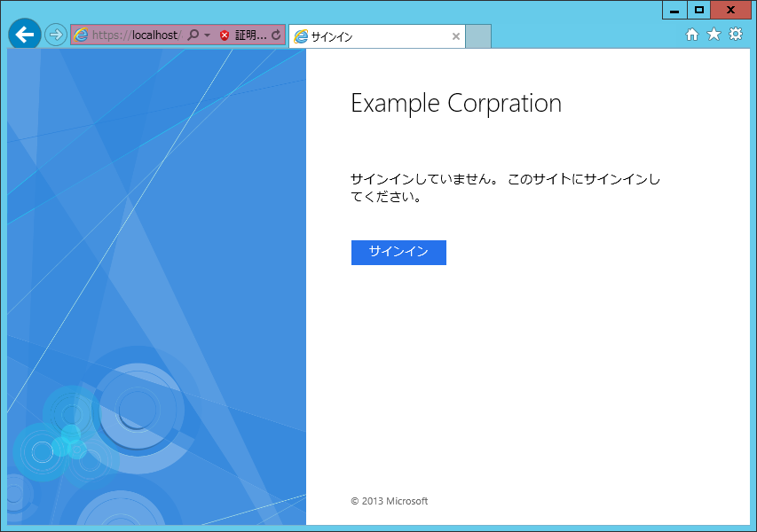The image size is (757, 532).
Task: Open Favorites star icon
Action: pos(714,35)
